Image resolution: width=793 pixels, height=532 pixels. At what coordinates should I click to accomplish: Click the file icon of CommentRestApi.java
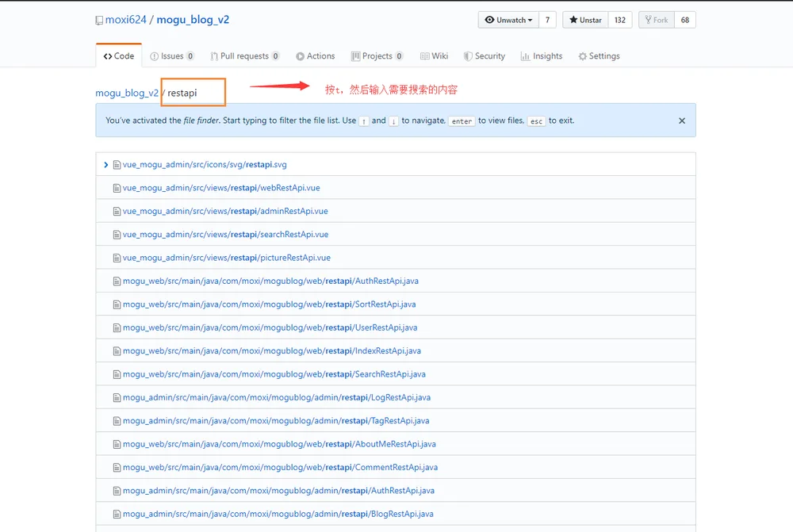117,467
